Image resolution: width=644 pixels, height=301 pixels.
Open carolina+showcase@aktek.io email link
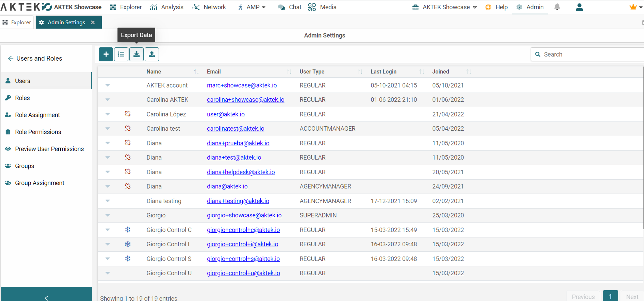246,99
